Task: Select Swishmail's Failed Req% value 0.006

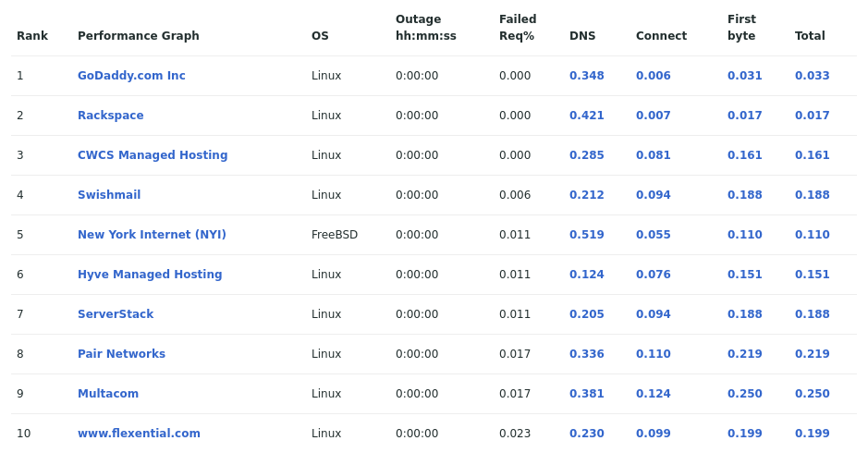Action: [x=515, y=195]
